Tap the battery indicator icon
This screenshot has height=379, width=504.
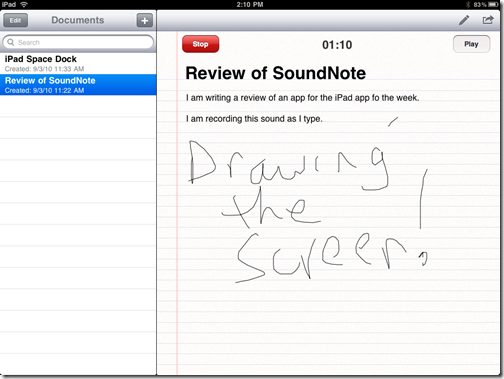(x=493, y=5)
